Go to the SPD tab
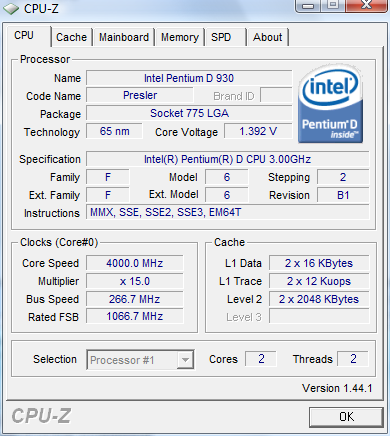The image size is (390, 436). point(226,37)
